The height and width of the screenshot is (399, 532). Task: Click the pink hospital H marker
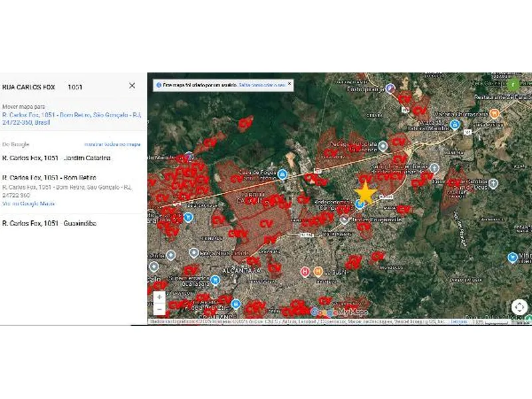[305, 271]
